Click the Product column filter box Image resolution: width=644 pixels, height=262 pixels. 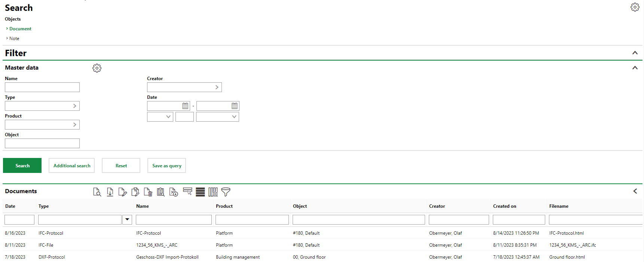pos(252,220)
